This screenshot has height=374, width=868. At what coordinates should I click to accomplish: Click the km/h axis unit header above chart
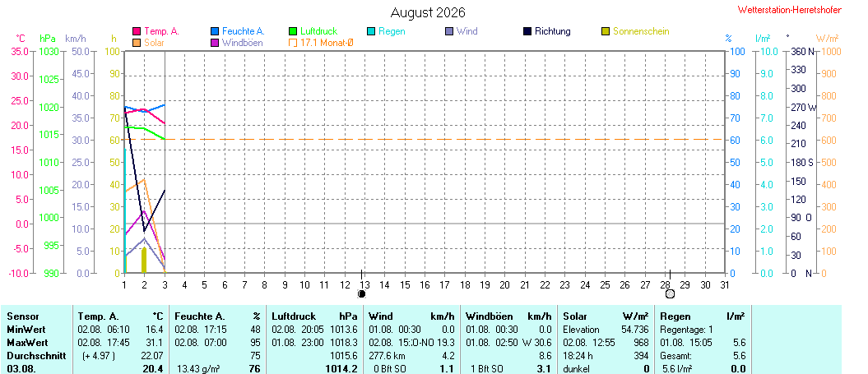(x=75, y=39)
